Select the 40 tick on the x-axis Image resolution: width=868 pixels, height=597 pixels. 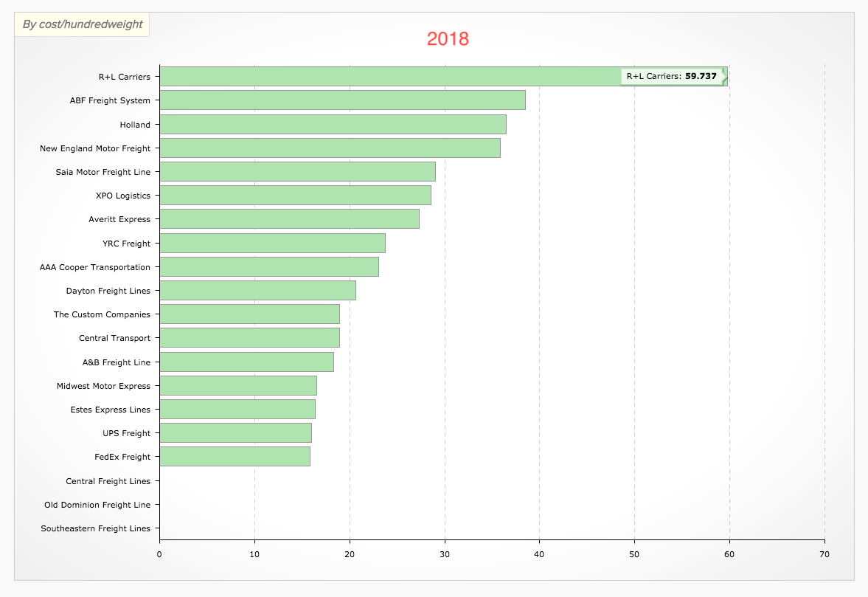(539, 554)
